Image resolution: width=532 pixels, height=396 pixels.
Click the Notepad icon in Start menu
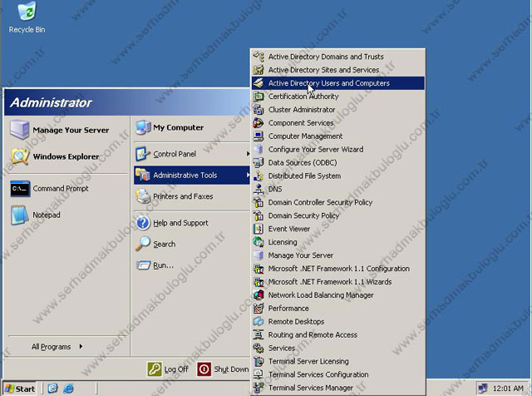(20, 215)
